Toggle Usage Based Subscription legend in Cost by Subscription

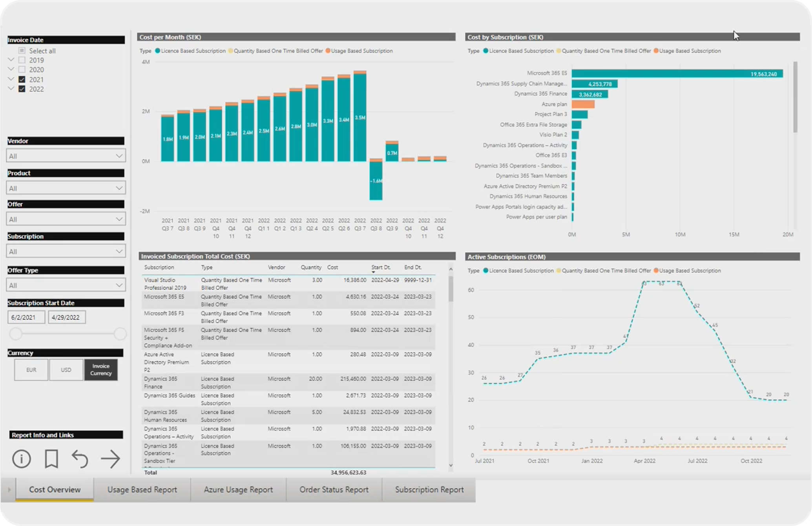coord(687,51)
